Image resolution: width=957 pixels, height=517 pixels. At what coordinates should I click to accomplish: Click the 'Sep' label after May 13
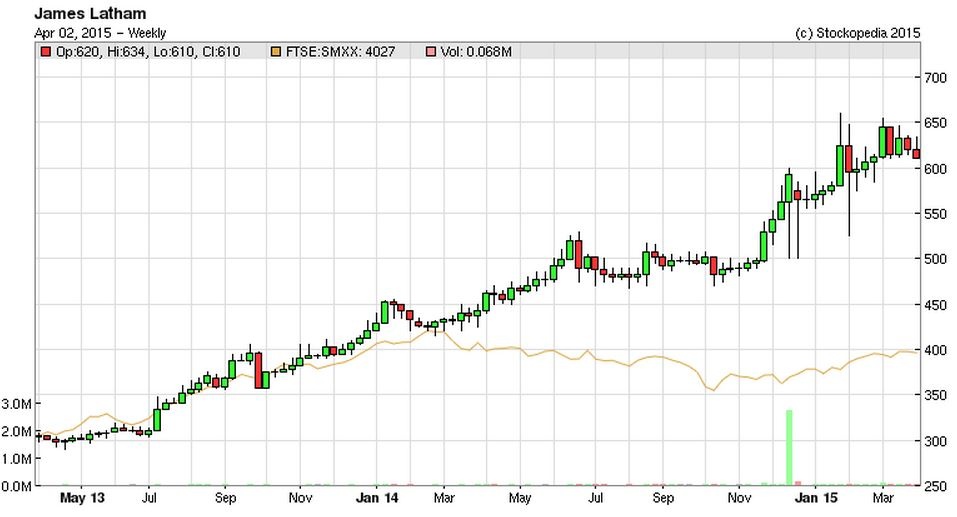(x=225, y=499)
